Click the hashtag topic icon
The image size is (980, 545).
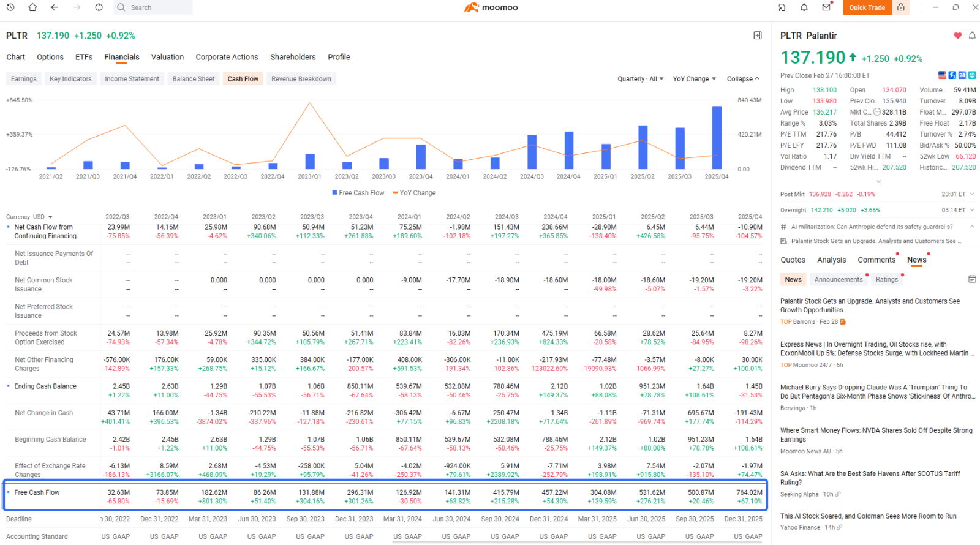(x=784, y=227)
